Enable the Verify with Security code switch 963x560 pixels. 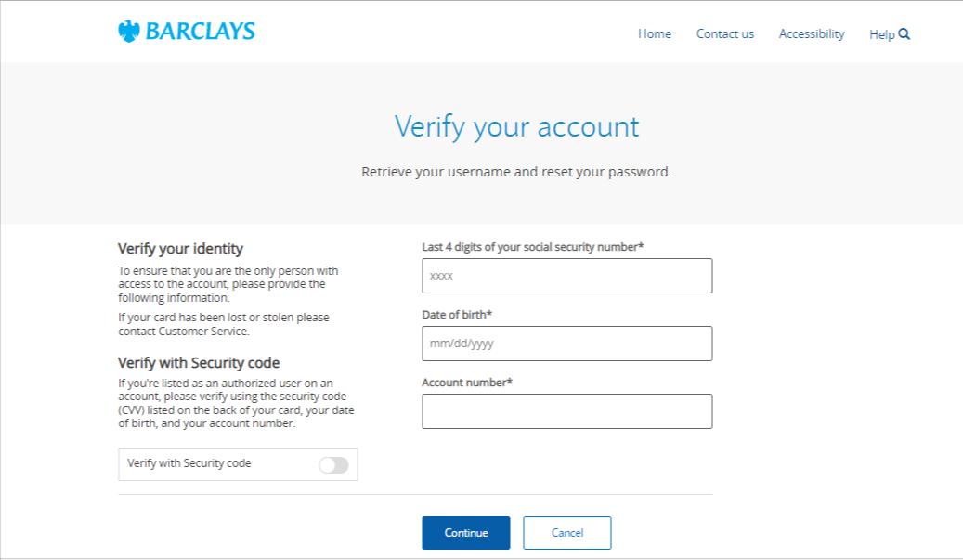point(332,464)
